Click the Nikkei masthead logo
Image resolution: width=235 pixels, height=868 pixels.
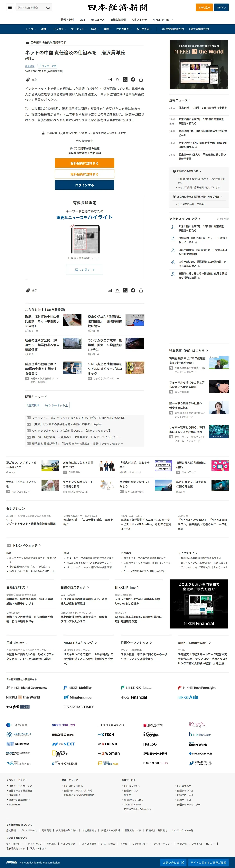click(x=117, y=7)
